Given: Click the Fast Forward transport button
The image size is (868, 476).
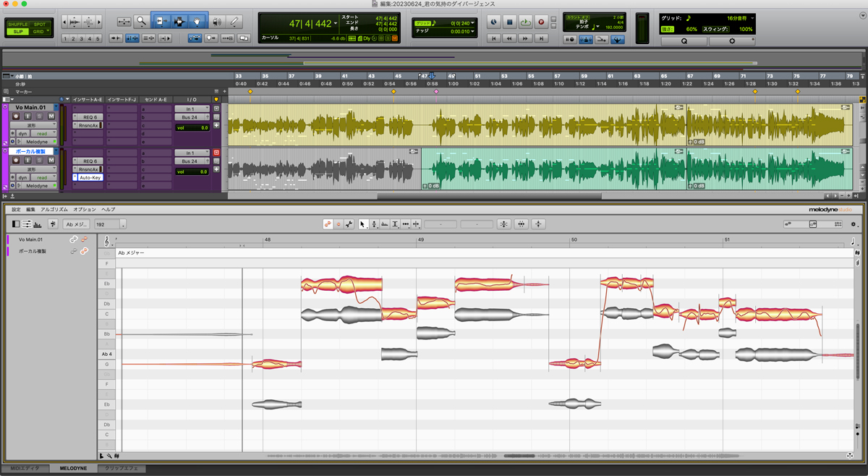Looking at the screenshot, I should pyautogui.click(x=525, y=38).
